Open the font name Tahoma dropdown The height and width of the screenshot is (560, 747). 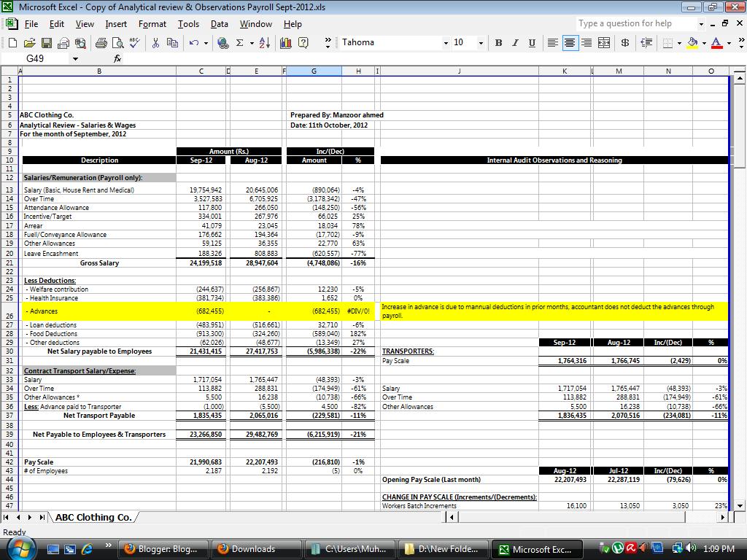pyautogui.click(x=446, y=43)
